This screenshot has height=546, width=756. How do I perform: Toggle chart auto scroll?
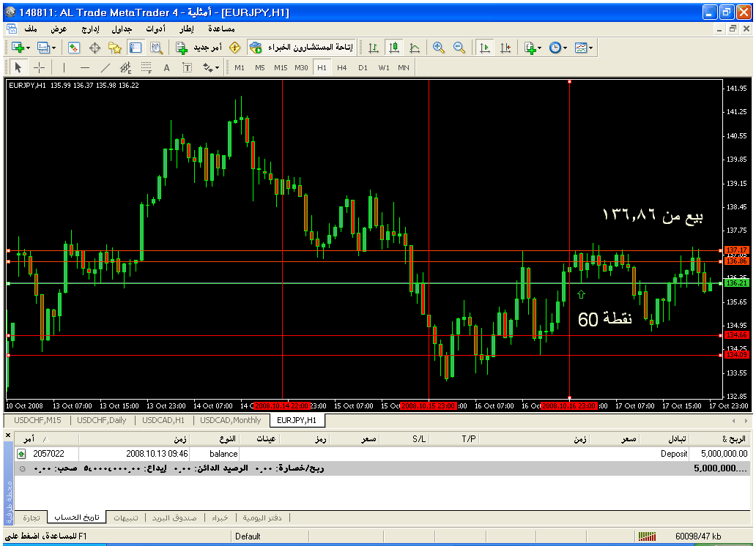(484, 48)
